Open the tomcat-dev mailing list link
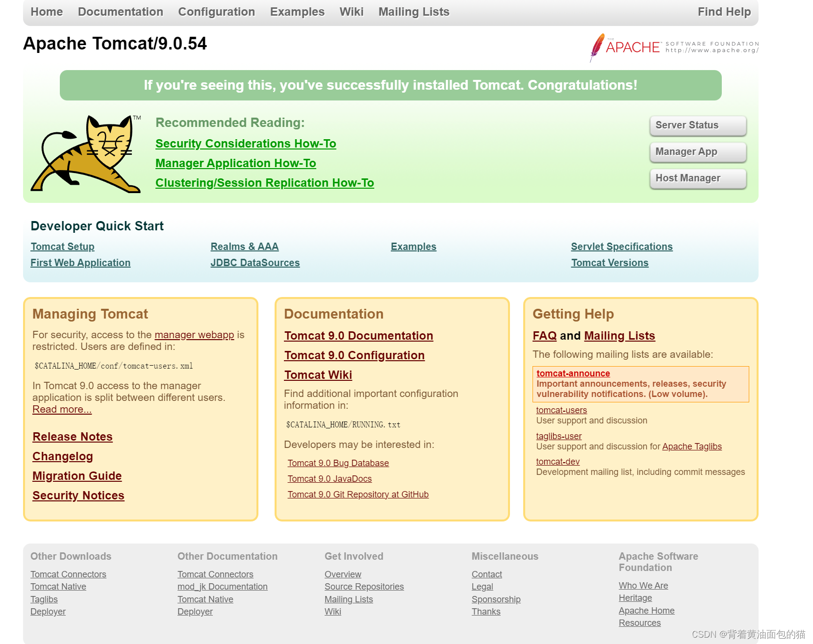This screenshot has height=644, width=813. point(558,462)
